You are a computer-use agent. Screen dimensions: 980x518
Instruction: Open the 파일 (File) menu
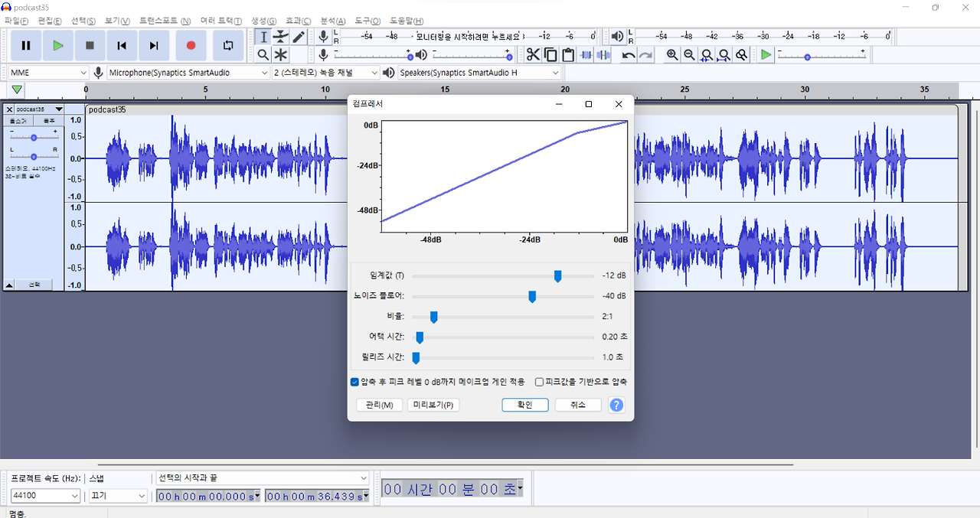16,21
